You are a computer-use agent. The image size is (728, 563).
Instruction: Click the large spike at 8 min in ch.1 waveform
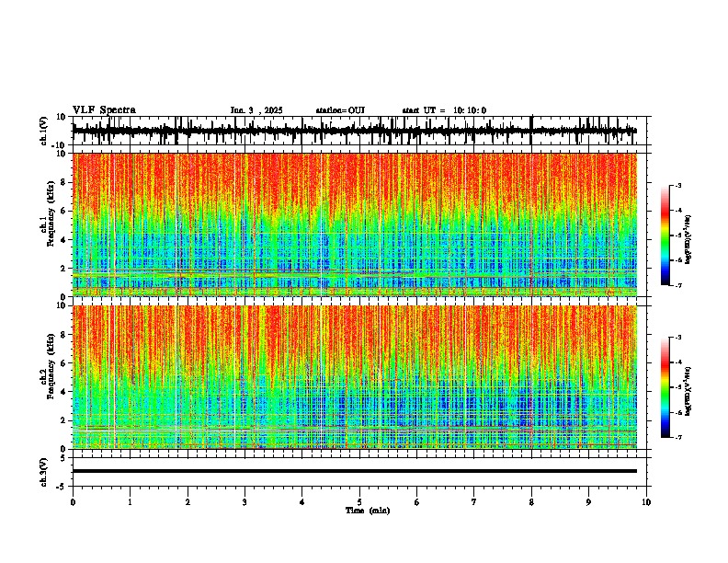(x=531, y=131)
